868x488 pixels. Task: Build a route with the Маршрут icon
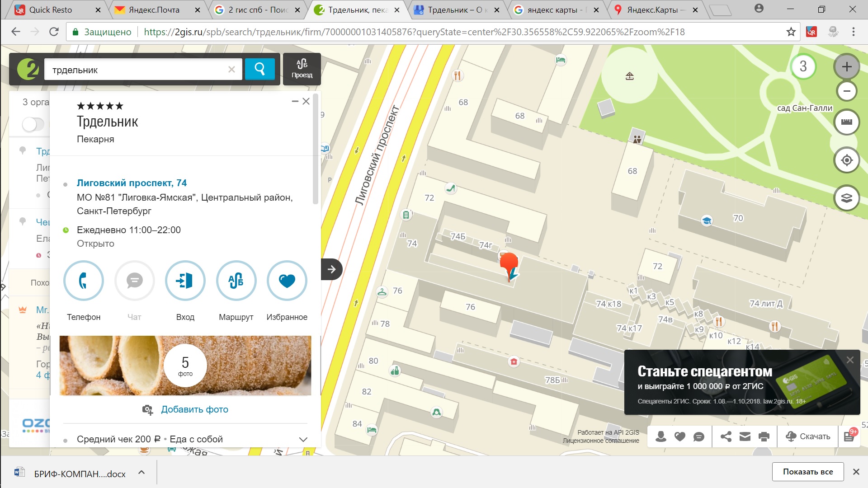tap(236, 281)
